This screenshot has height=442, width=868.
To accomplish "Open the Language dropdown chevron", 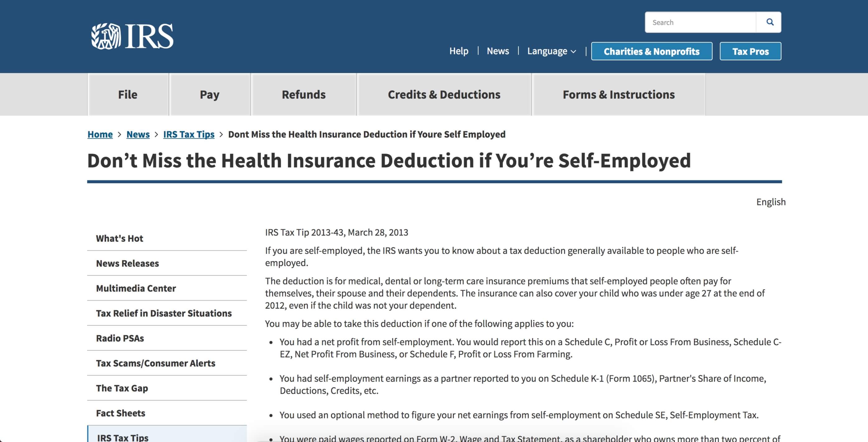I will click(574, 51).
